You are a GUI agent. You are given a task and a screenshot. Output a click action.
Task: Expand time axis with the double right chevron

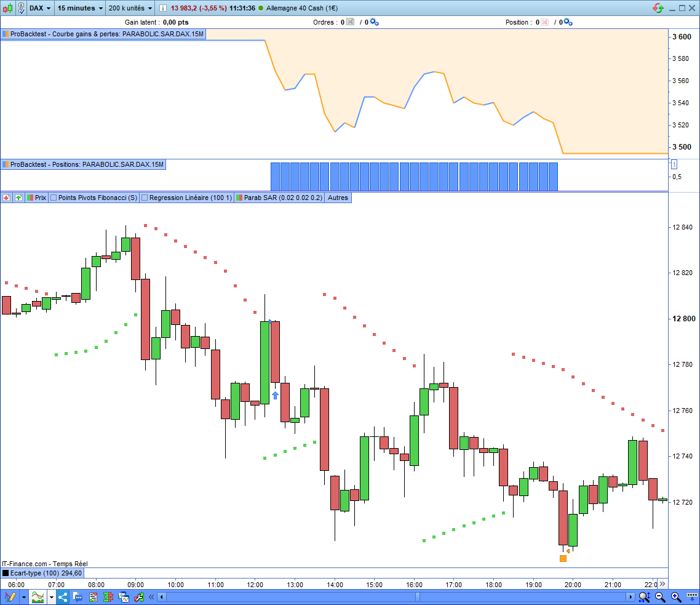[662, 584]
